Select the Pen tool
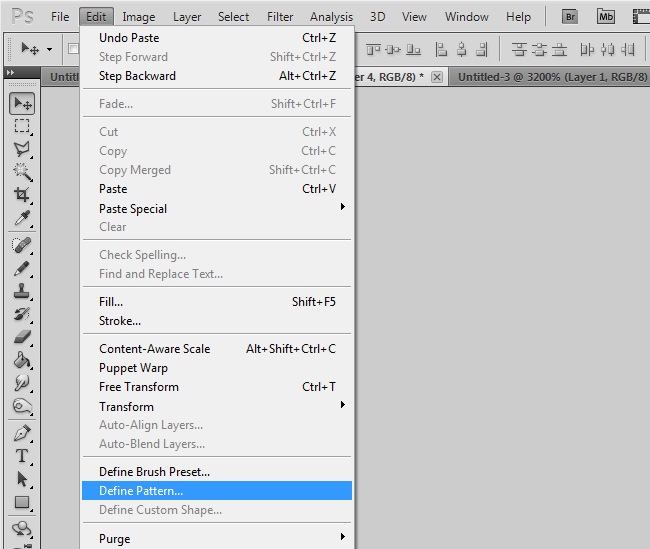 coord(22,433)
